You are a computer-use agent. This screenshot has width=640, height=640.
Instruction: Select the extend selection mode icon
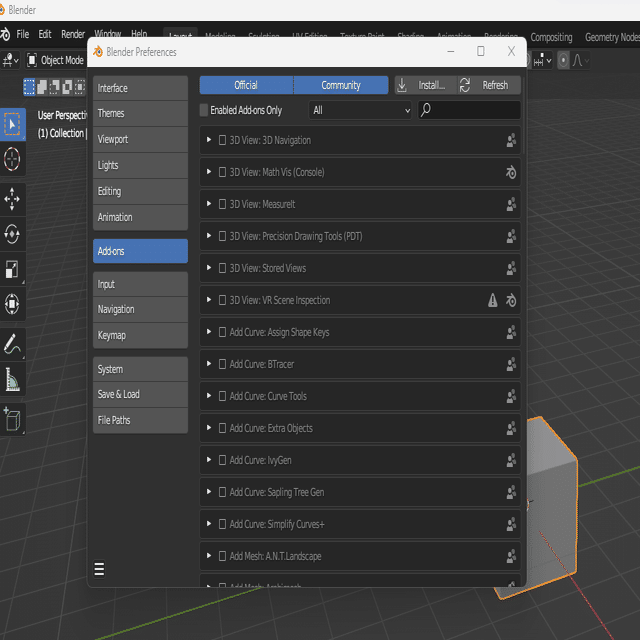coord(42,87)
